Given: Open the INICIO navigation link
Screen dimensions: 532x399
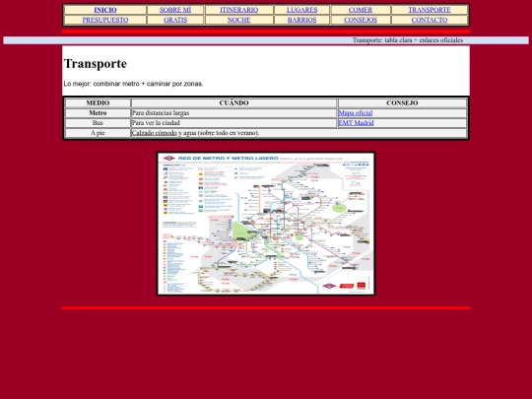Looking at the screenshot, I should [x=105, y=10].
